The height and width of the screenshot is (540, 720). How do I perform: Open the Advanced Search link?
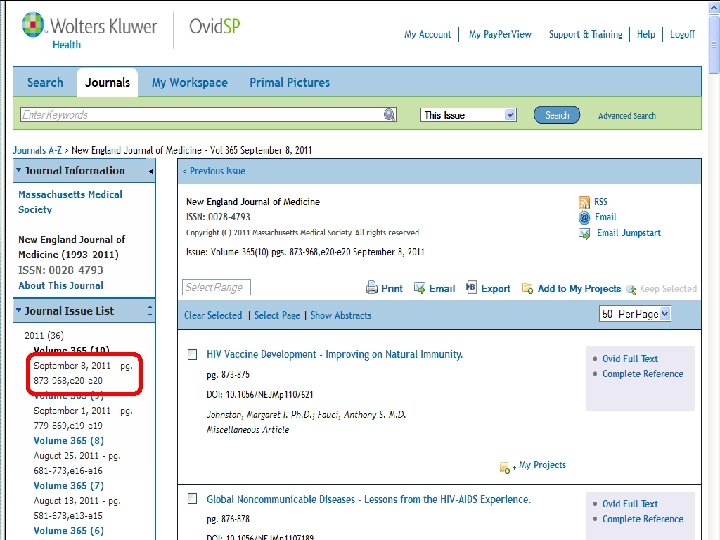tap(627, 116)
